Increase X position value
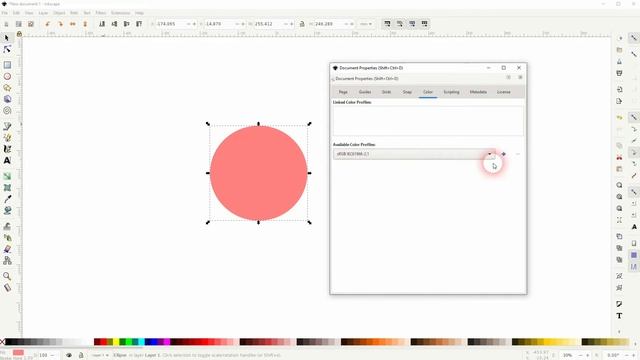The image size is (640, 360). (194, 24)
